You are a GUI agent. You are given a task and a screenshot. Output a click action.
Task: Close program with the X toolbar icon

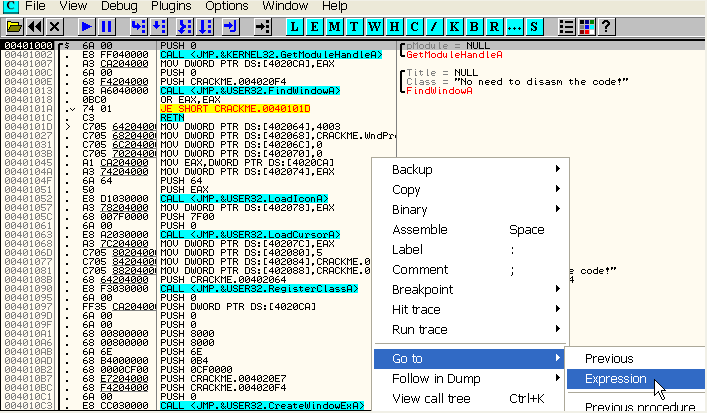click(x=55, y=27)
